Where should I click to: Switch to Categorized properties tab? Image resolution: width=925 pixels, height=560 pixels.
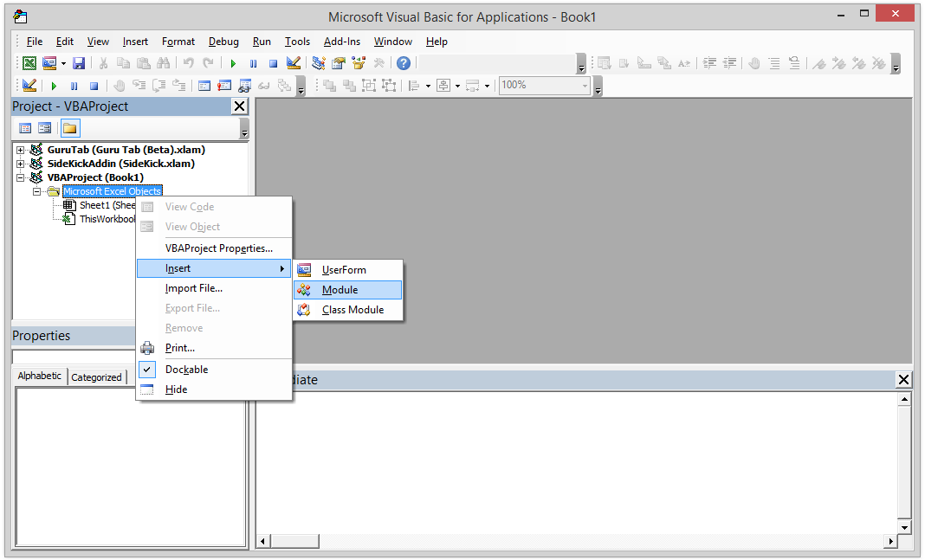click(x=96, y=377)
